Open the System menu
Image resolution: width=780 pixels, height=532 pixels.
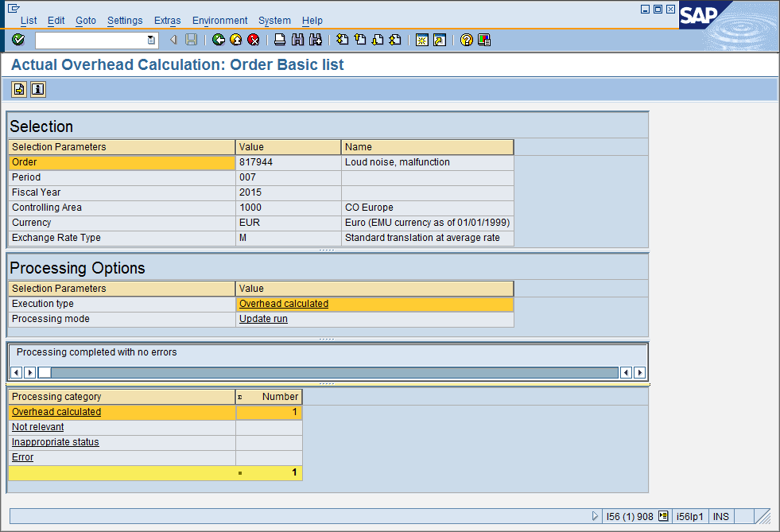[274, 21]
